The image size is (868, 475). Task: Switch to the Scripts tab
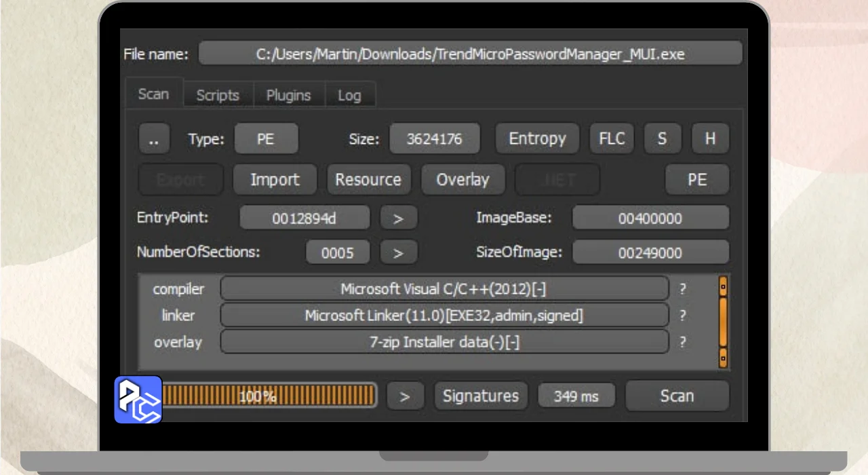pos(218,96)
